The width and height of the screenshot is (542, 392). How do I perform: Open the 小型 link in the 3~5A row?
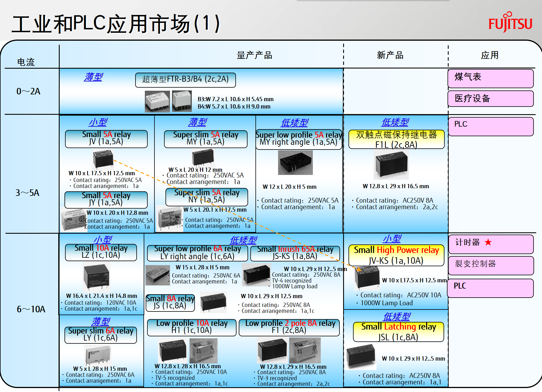pos(98,122)
